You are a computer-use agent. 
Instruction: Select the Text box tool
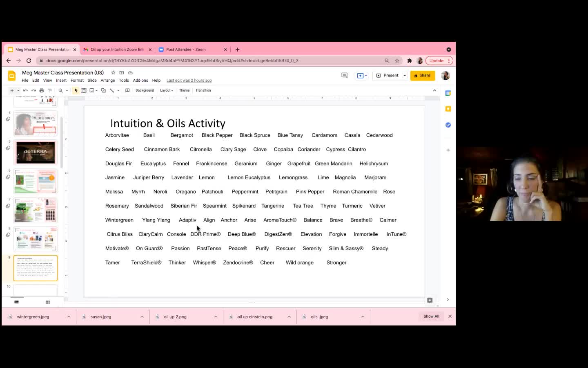point(84,90)
